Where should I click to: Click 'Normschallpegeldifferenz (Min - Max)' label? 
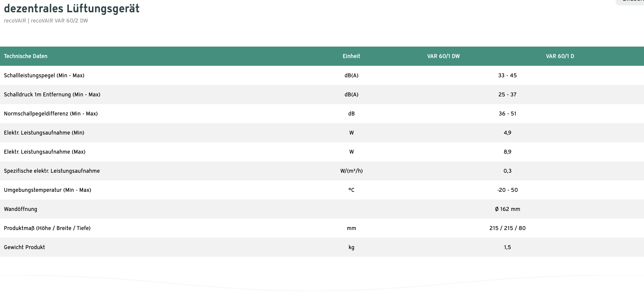(x=51, y=114)
